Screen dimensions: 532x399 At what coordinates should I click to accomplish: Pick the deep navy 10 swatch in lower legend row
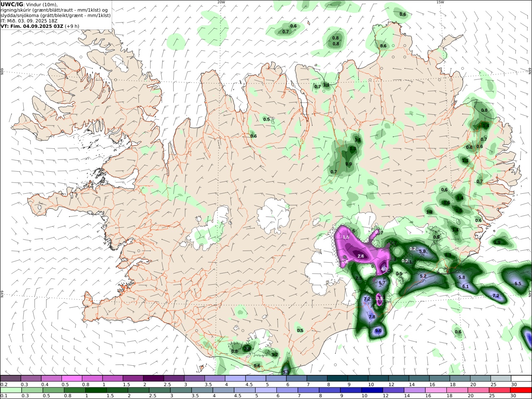372,390
